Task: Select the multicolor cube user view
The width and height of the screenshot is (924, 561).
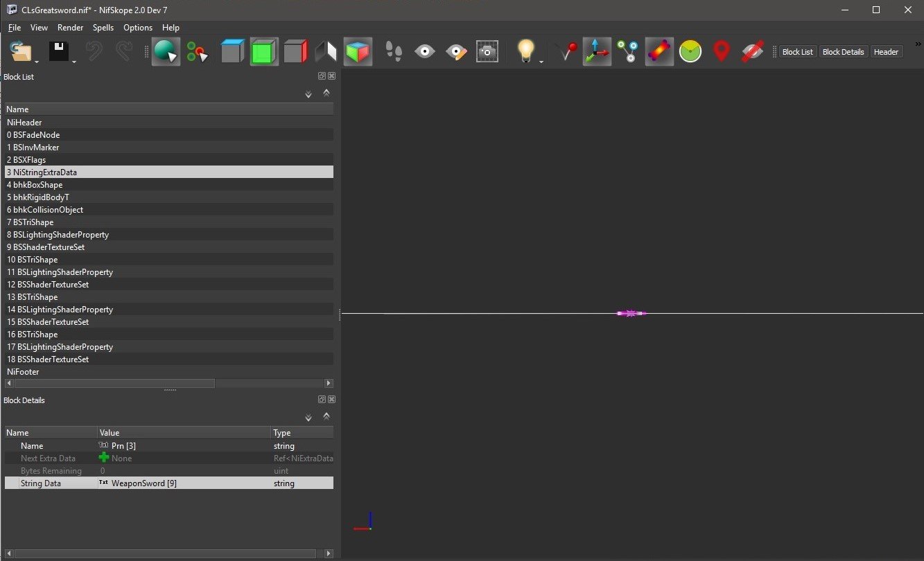Action: (x=358, y=52)
